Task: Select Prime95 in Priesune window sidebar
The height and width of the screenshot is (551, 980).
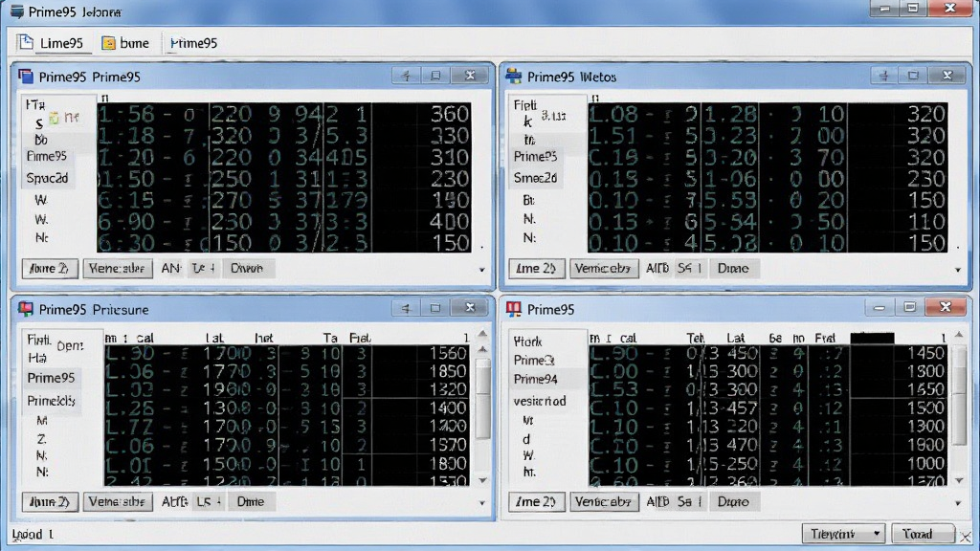Action: point(52,378)
